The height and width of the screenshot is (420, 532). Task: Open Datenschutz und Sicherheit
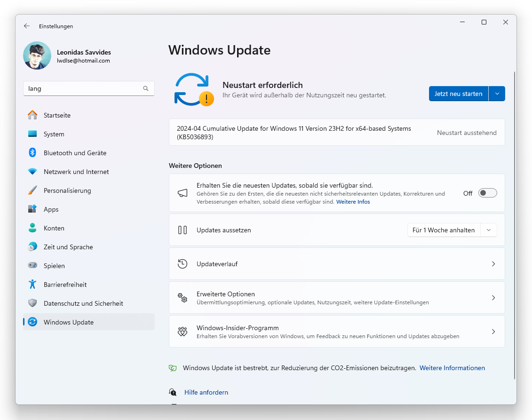[x=89, y=303]
